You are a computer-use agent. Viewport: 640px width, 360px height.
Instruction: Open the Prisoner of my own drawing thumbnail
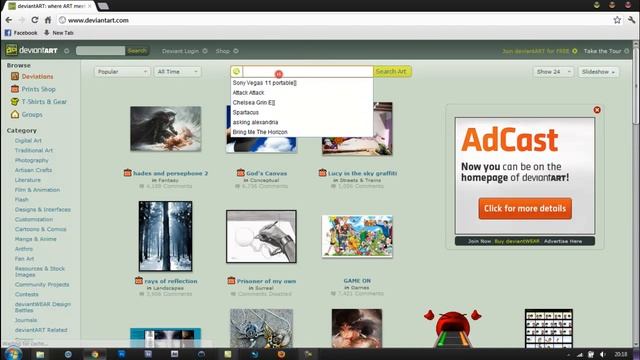[x=261, y=236]
